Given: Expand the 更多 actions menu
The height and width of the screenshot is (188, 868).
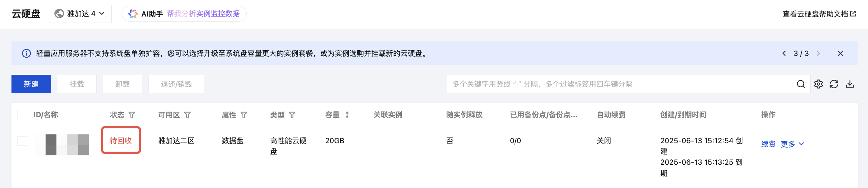Looking at the screenshot, I should [x=792, y=144].
